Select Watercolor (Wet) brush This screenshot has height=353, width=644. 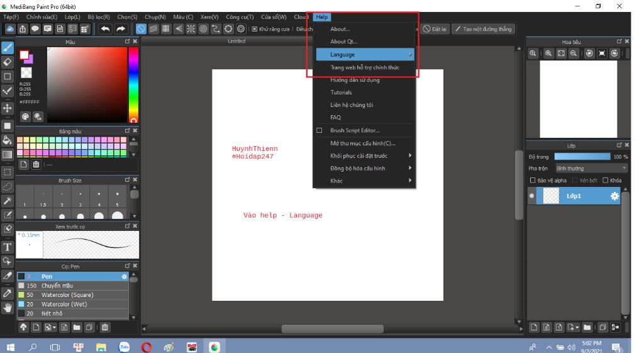[73, 305]
